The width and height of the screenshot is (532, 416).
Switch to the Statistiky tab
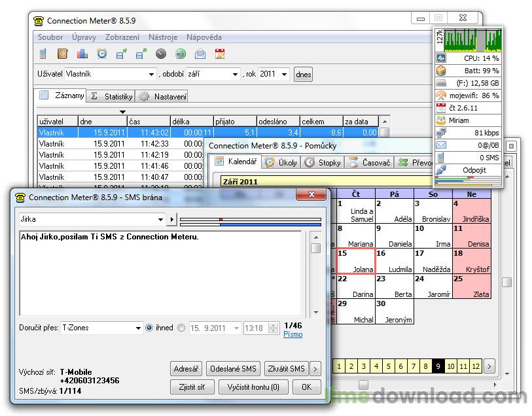(x=111, y=96)
